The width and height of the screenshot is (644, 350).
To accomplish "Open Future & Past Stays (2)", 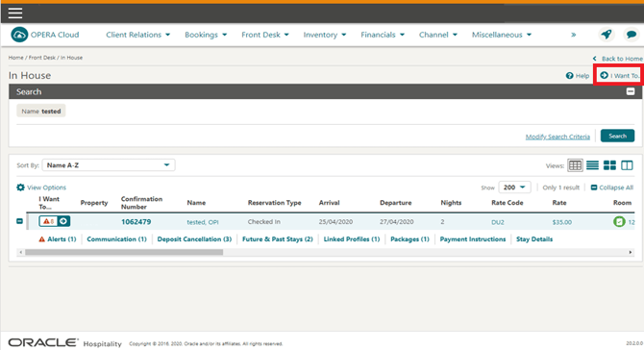I will pyautogui.click(x=278, y=239).
